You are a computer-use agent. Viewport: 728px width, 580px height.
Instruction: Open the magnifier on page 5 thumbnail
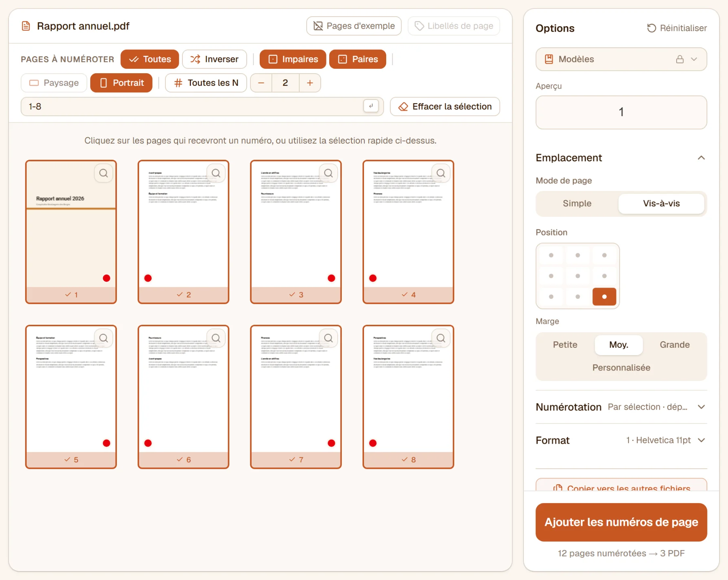(104, 338)
